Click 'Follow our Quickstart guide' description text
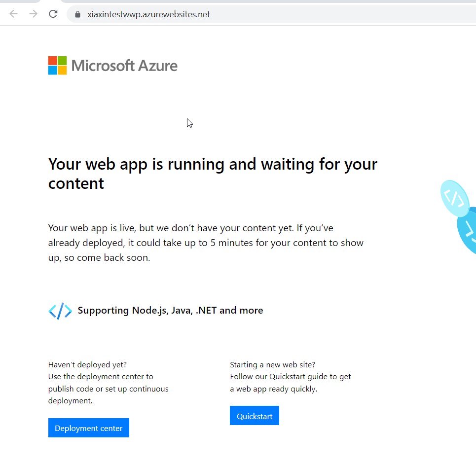 [290, 383]
